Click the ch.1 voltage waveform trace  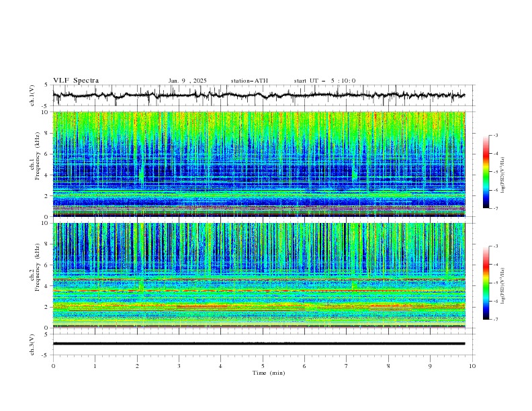(259, 95)
